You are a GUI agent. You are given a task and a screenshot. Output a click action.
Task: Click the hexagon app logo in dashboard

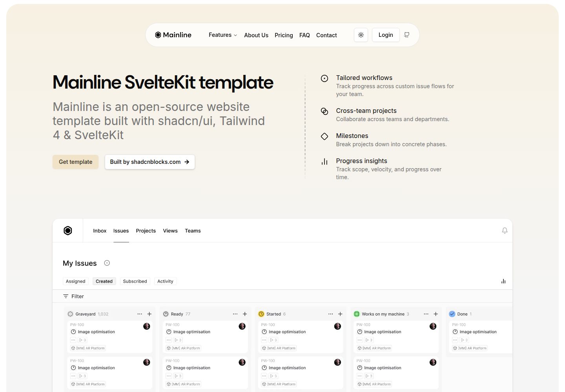coord(68,230)
